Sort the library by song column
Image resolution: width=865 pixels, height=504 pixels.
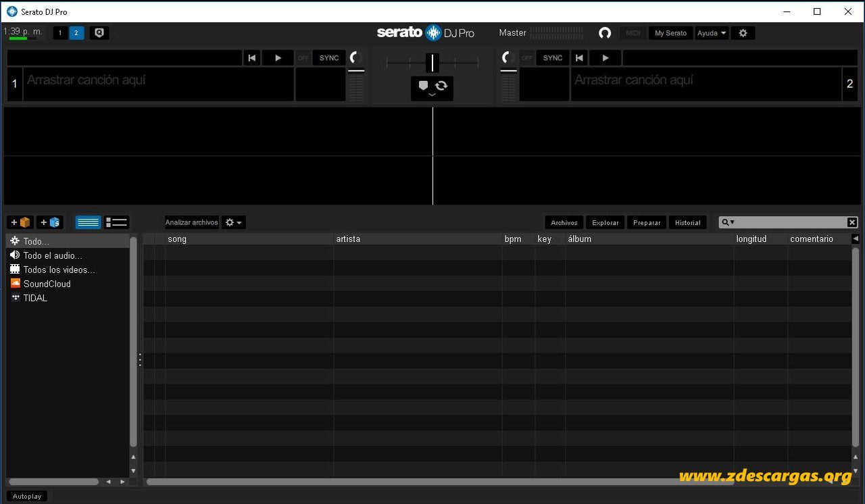click(x=249, y=239)
